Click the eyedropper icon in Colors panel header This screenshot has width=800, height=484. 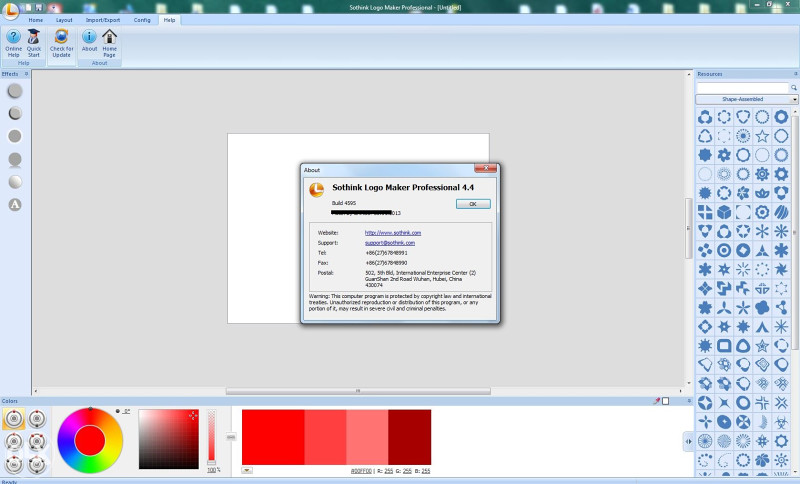tap(657, 401)
